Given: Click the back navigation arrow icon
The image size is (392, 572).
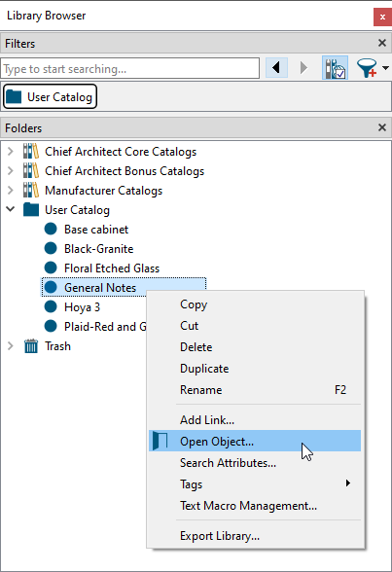Looking at the screenshot, I should coord(276,68).
